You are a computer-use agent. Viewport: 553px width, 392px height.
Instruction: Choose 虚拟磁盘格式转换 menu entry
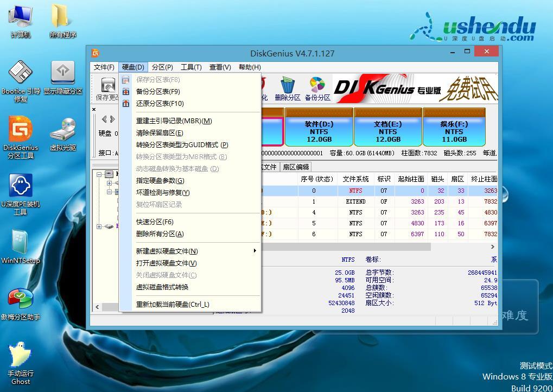click(190, 287)
